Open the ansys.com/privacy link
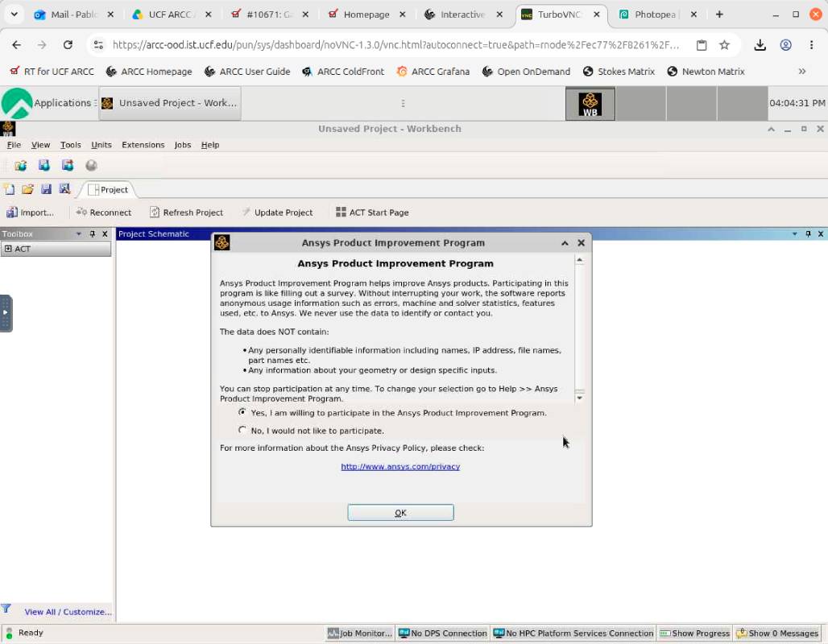Image resolution: width=828 pixels, height=644 pixels. point(400,467)
